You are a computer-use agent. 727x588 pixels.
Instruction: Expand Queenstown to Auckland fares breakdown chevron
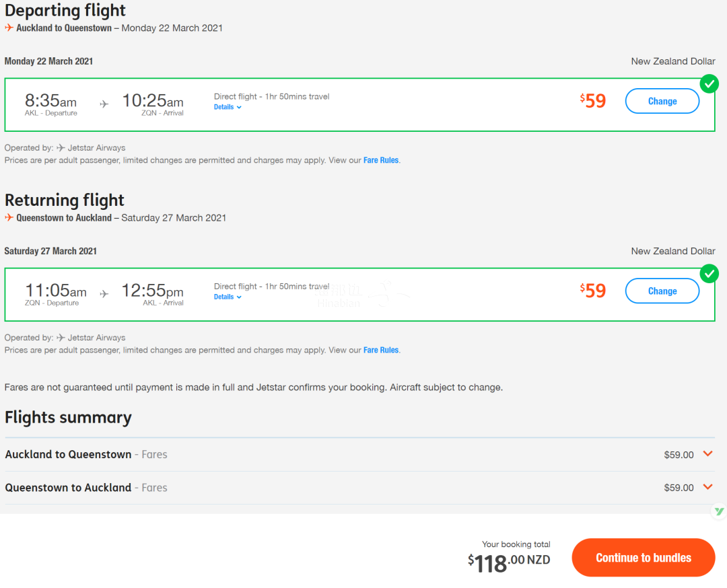(707, 487)
